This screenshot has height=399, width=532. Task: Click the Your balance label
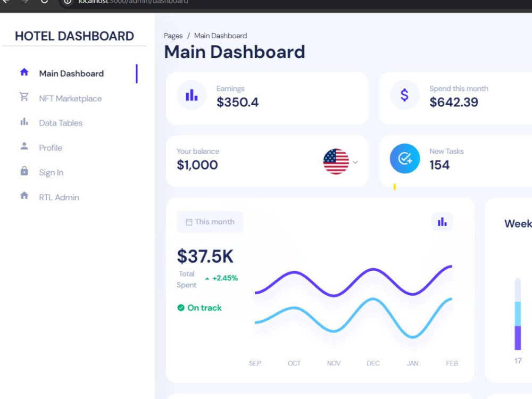pyautogui.click(x=198, y=151)
